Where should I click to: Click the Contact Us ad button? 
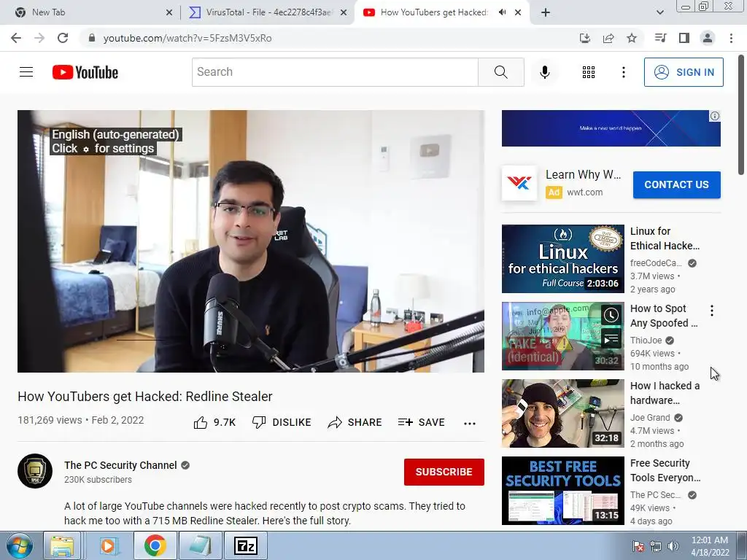point(676,184)
